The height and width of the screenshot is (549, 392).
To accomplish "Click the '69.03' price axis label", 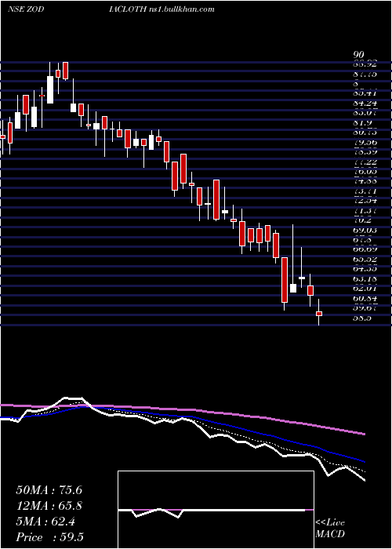I will pyautogui.click(x=364, y=231).
